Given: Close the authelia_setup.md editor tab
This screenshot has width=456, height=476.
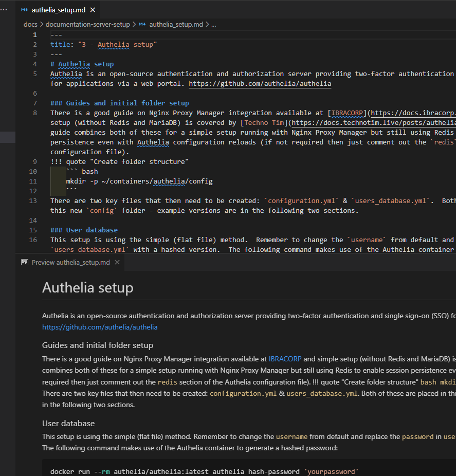Looking at the screenshot, I should pos(93,10).
